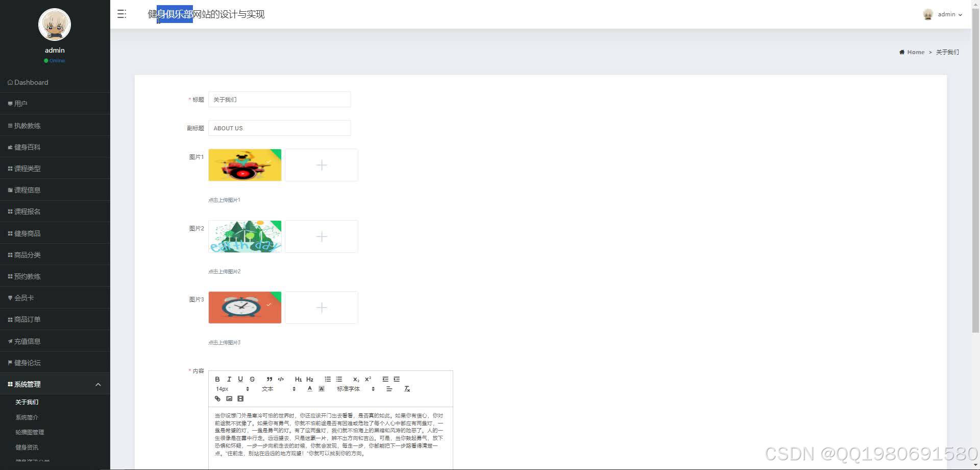The width and height of the screenshot is (980, 470).
Task: Apply italic formatting in the editor toolbar
Action: click(x=229, y=379)
